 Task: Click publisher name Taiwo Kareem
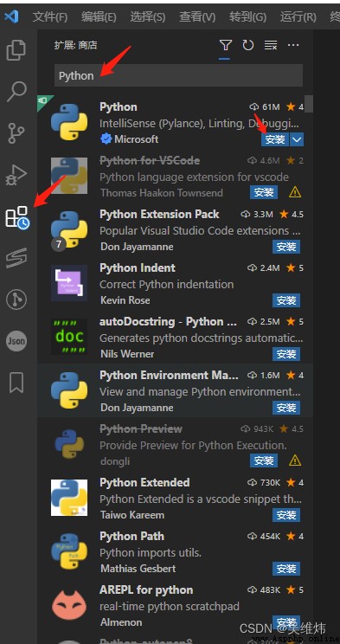click(x=132, y=515)
